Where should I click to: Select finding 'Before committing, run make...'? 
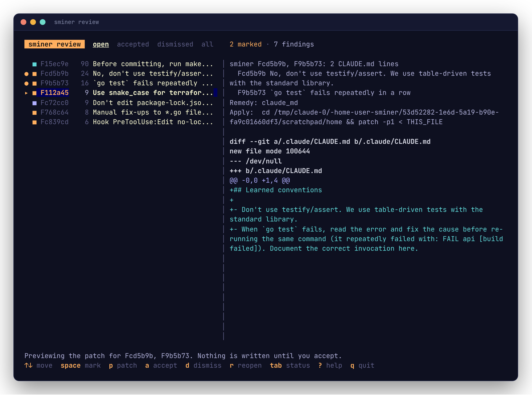(x=153, y=64)
